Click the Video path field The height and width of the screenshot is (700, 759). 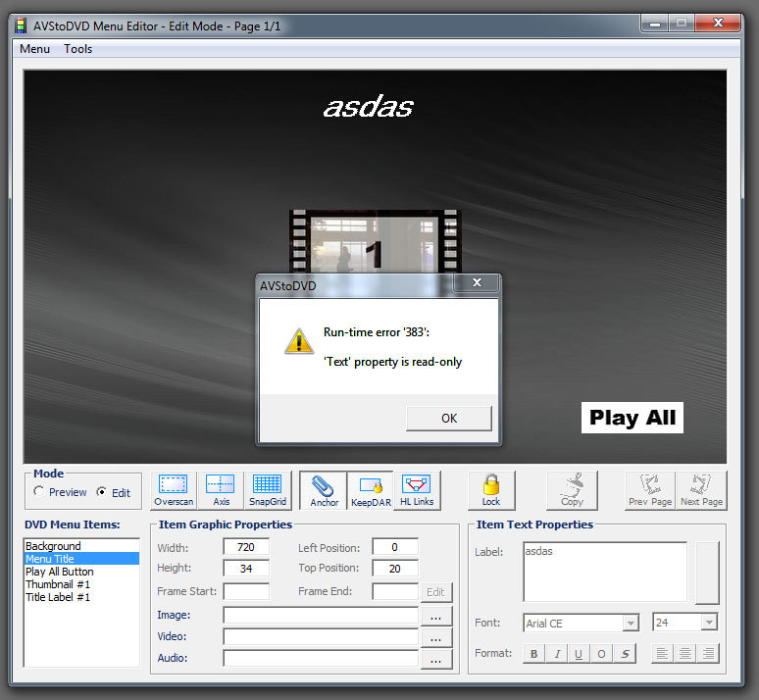point(321,636)
